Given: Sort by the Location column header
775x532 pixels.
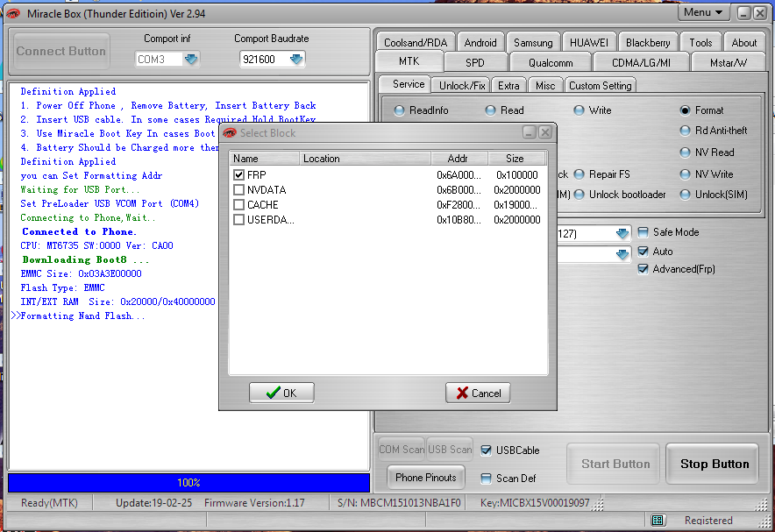Looking at the screenshot, I should [365, 159].
